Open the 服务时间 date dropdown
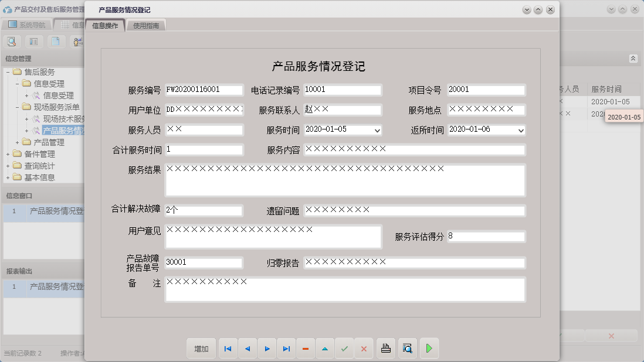 pos(377,131)
